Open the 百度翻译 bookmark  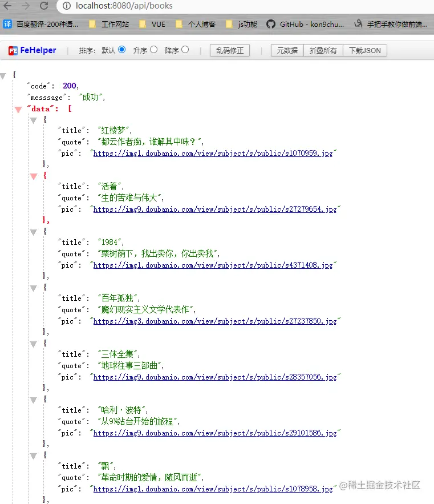coord(41,24)
